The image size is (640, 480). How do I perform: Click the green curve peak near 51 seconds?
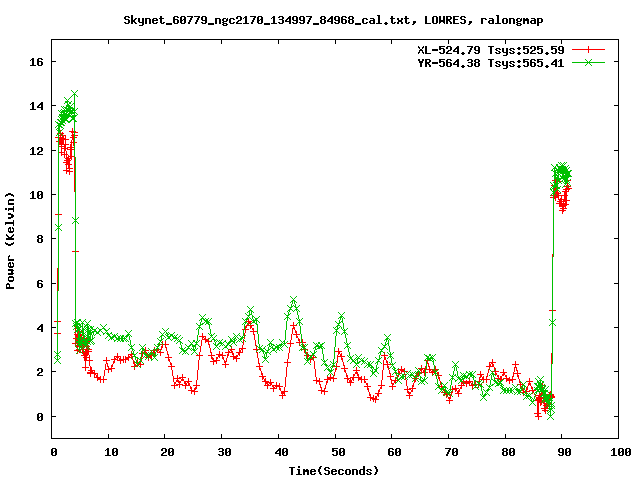click(x=342, y=316)
